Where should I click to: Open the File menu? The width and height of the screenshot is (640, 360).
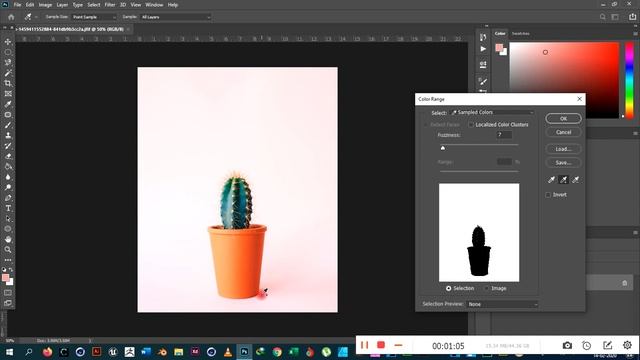pos(17,5)
